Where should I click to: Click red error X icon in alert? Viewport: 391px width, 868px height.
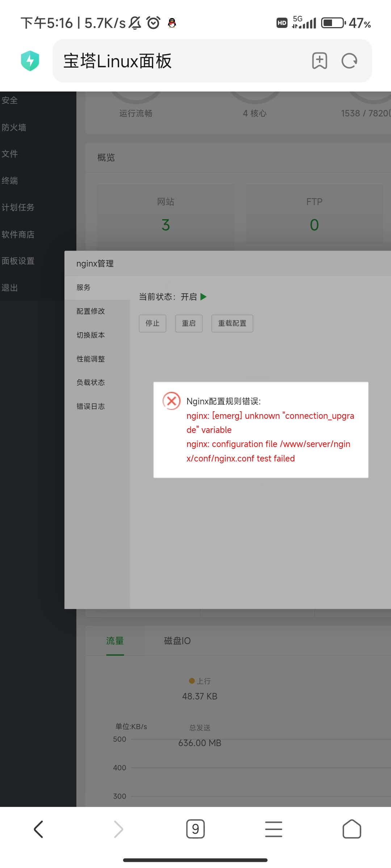[172, 401]
